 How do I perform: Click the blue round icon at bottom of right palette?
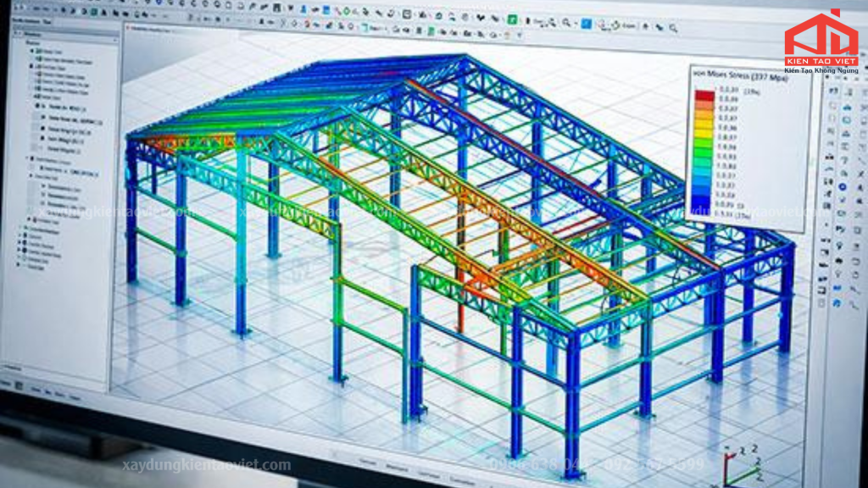[x=837, y=303]
